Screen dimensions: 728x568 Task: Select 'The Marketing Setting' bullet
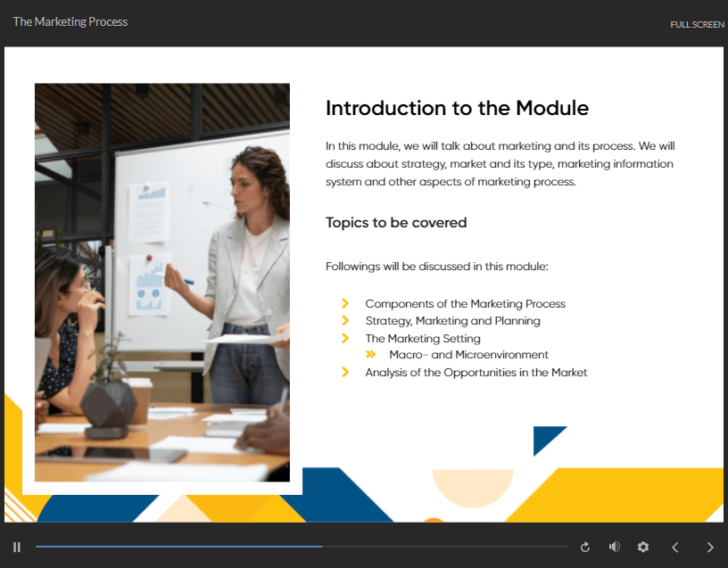pyautogui.click(x=423, y=339)
